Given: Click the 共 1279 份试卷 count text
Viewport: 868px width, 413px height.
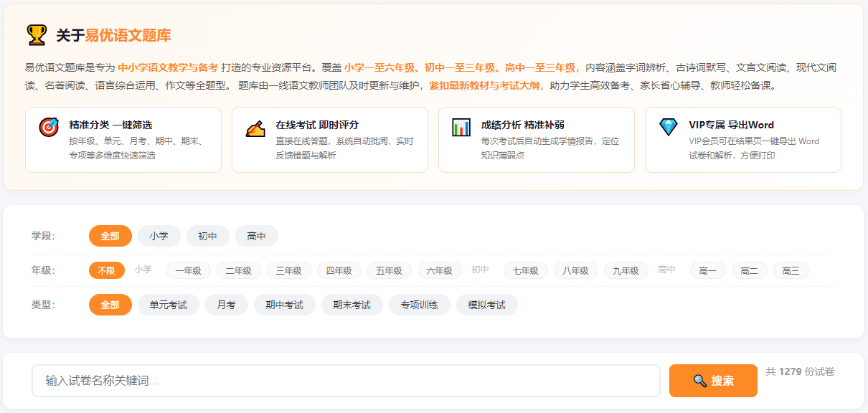Looking at the screenshot, I should click(x=801, y=371).
